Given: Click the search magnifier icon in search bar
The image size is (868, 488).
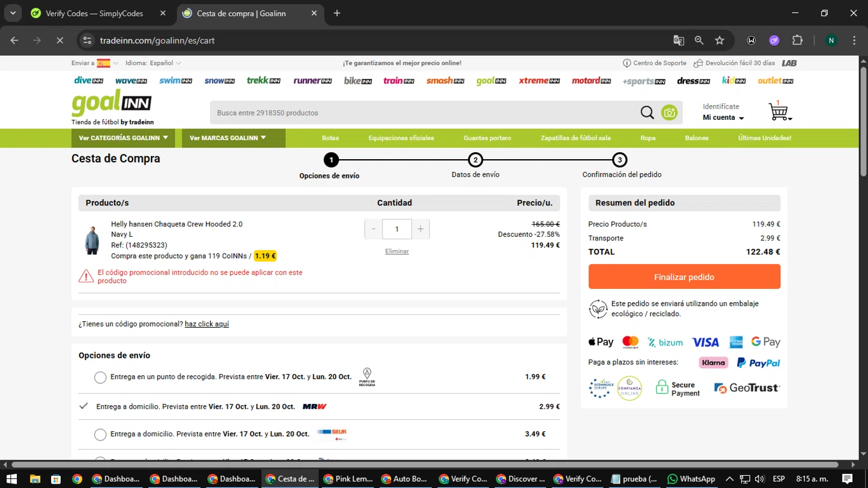Looking at the screenshot, I should (647, 112).
